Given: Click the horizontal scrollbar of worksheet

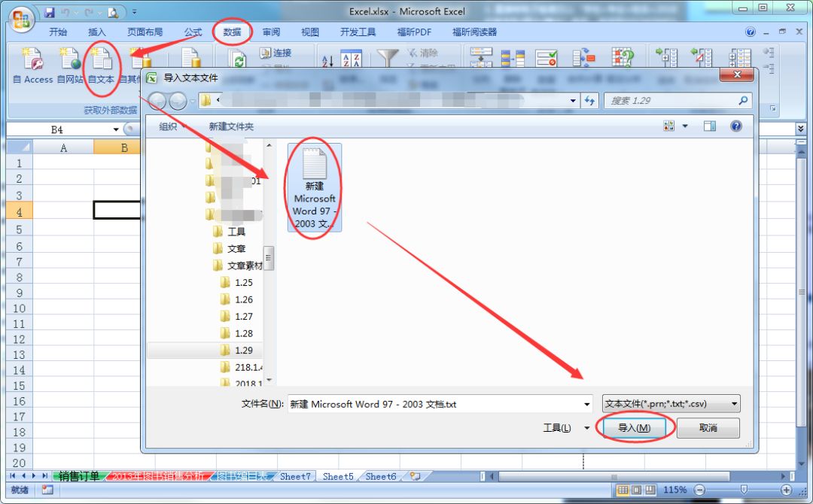Looking at the screenshot, I should (614, 477).
